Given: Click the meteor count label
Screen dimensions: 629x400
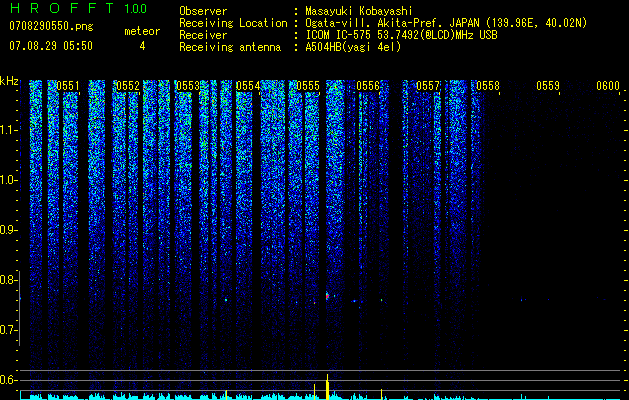Looking at the screenshot, I should (x=142, y=31).
